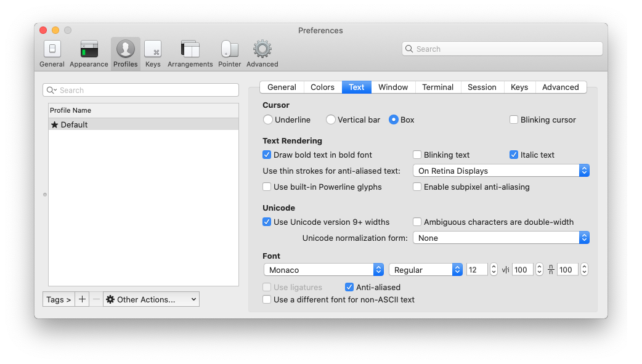Open the Terminal settings tab
Screen dimensions: 642x364
437,87
